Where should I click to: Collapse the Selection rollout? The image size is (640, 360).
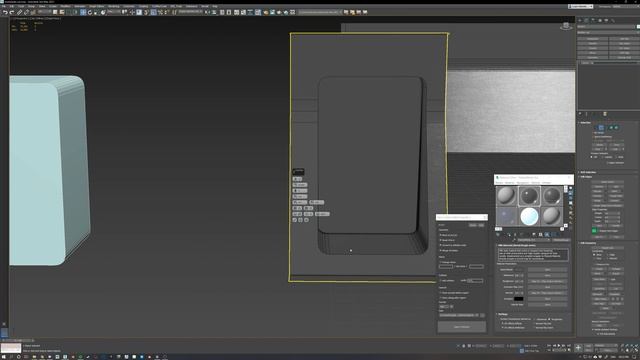[x=586, y=123]
